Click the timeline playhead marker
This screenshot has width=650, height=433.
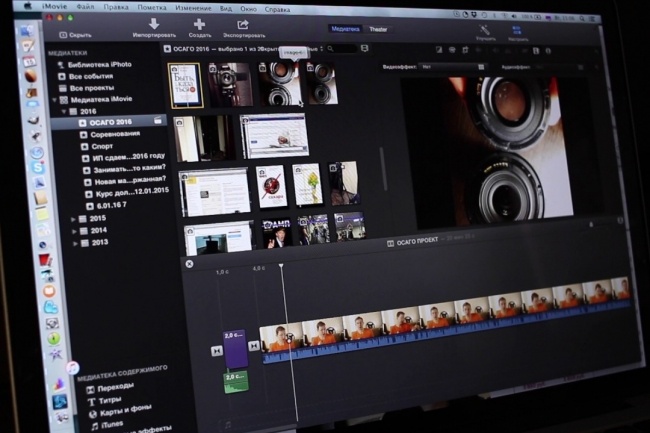[281, 266]
